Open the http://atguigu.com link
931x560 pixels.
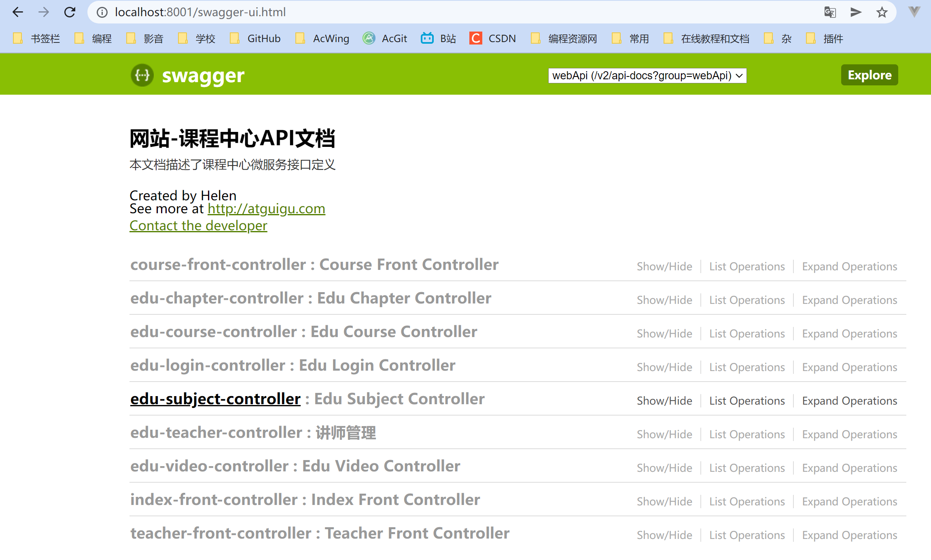point(266,209)
